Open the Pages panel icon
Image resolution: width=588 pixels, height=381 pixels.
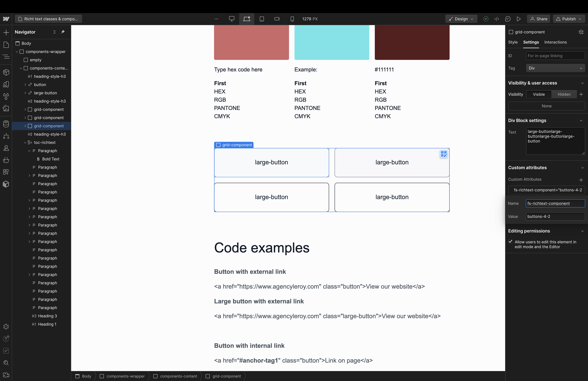tap(6, 45)
